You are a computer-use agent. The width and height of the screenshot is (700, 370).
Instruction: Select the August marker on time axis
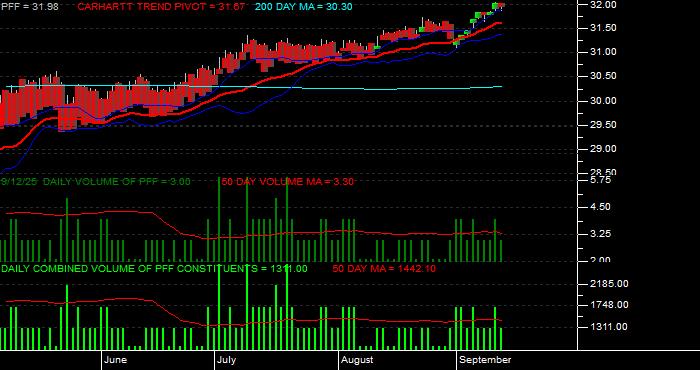coord(357,360)
